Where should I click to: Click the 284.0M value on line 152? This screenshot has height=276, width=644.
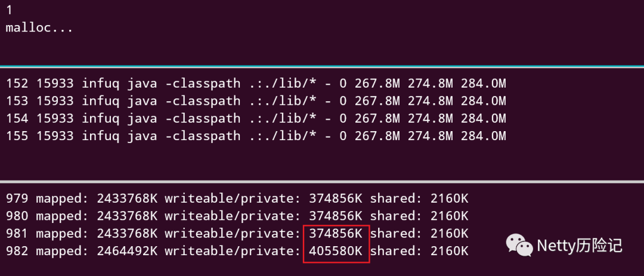coord(484,84)
